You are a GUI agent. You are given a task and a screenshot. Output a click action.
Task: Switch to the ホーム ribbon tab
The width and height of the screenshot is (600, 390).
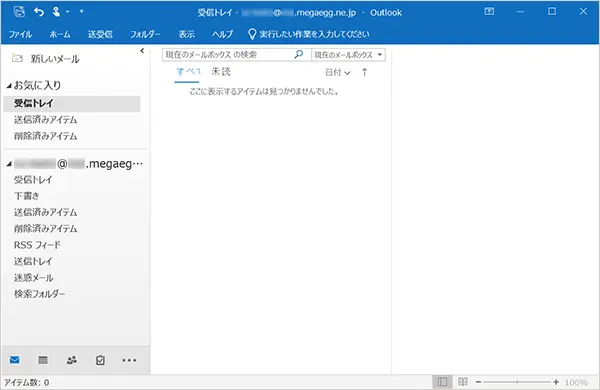tap(60, 34)
